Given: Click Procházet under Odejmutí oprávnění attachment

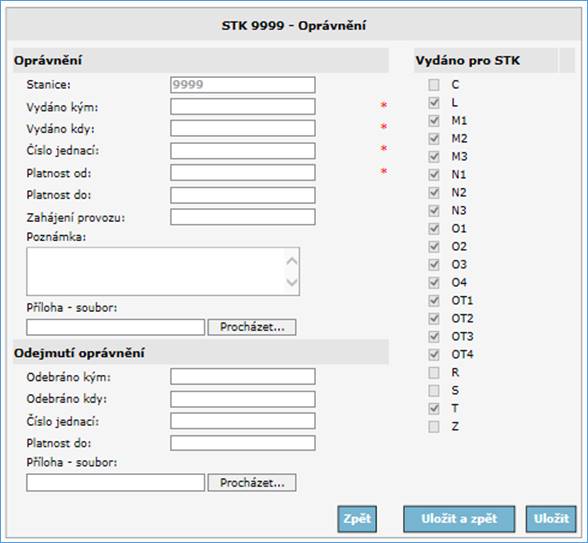Looking at the screenshot, I should tap(252, 483).
